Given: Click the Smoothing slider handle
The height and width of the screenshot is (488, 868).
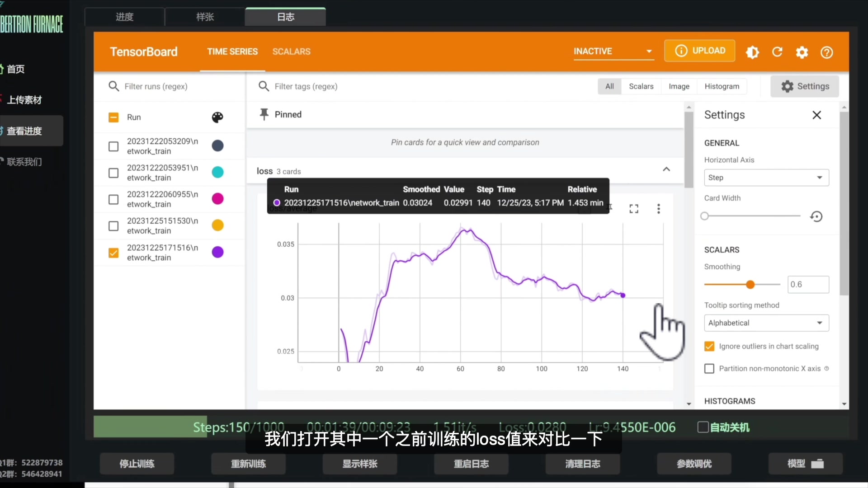Looking at the screenshot, I should (x=750, y=284).
